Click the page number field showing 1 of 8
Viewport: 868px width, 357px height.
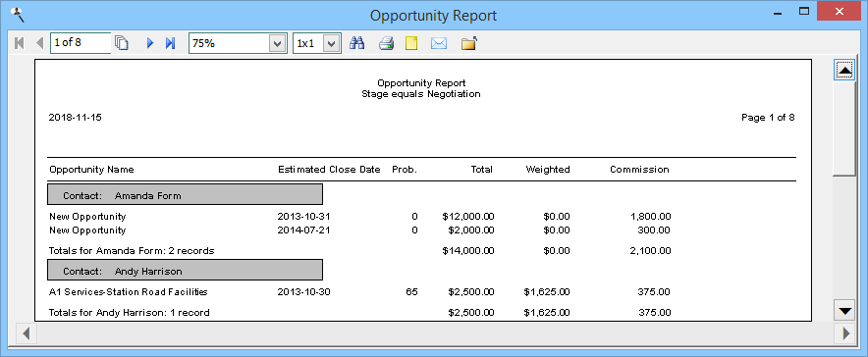coord(81,42)
